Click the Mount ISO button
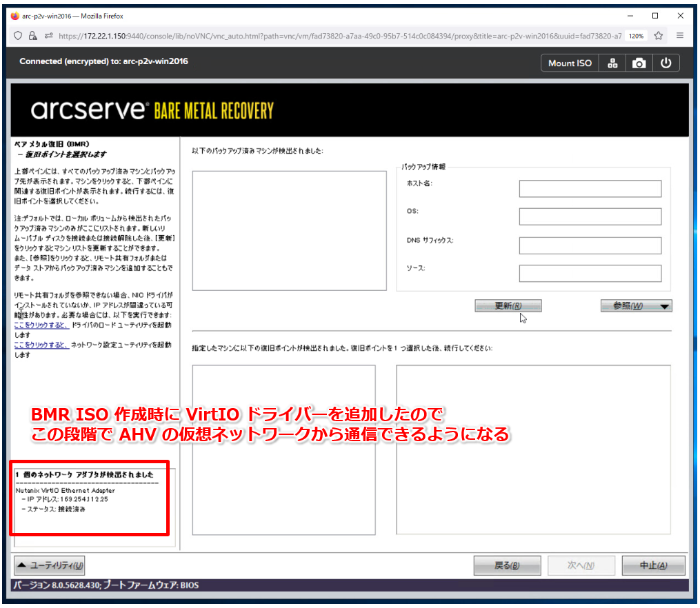 pyautogui.click(x=570, y=63)
